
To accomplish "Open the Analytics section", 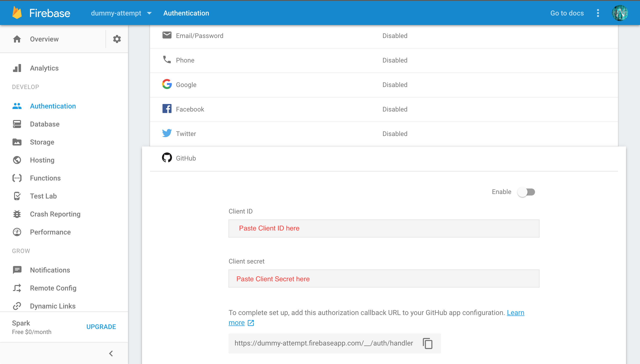I will click(44, 68).
